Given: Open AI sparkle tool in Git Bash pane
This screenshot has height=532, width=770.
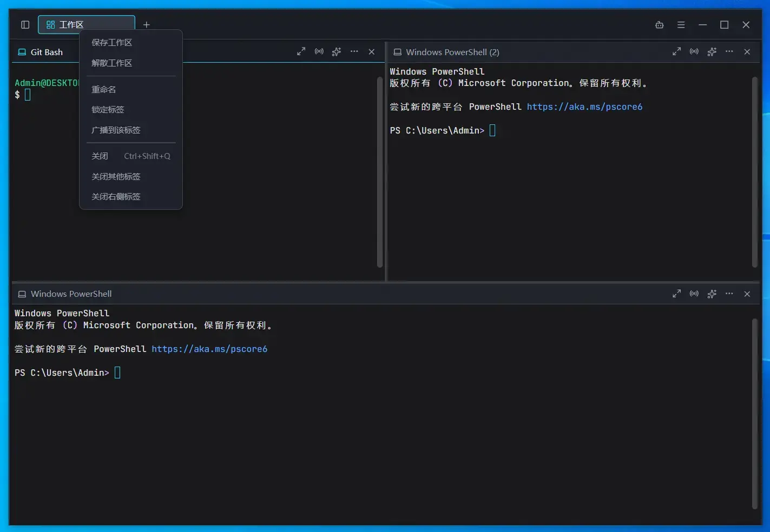Looking at the screenshot, I should [337, 52].
